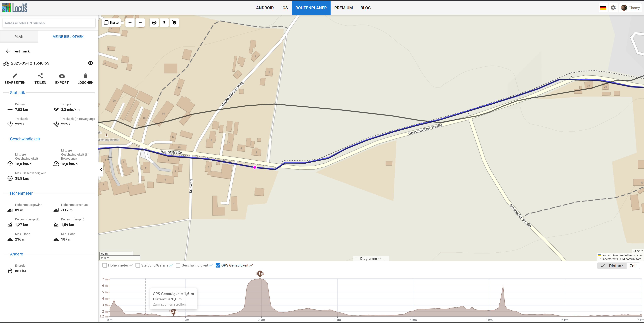Click the Teilen share icon
This screenshot has height=323, width=644.
pos(40,76)
